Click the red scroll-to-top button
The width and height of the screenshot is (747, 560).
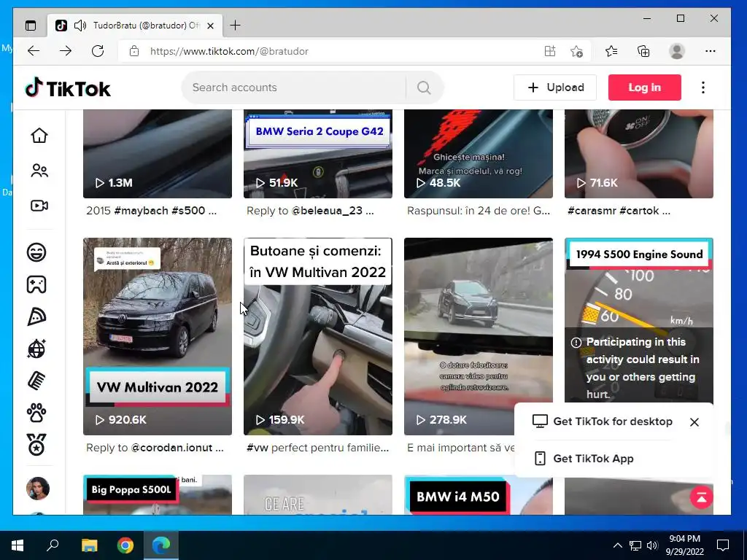coord(701,497)
